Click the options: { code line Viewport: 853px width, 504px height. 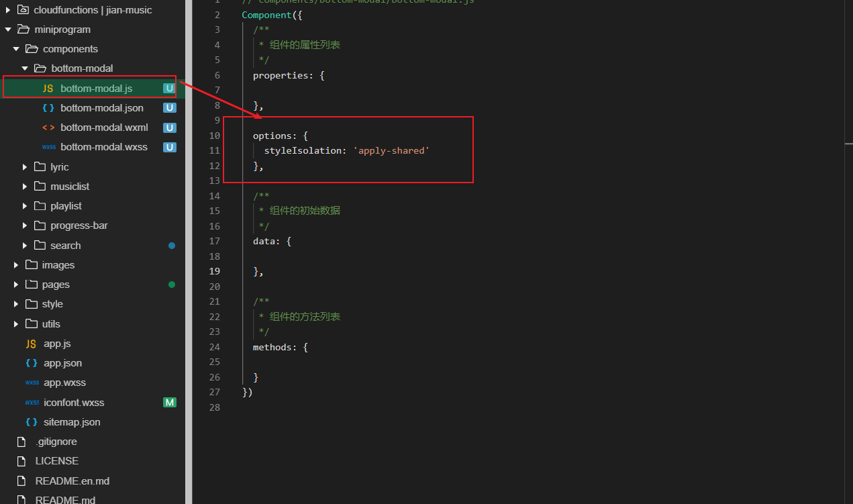[281, 136]
